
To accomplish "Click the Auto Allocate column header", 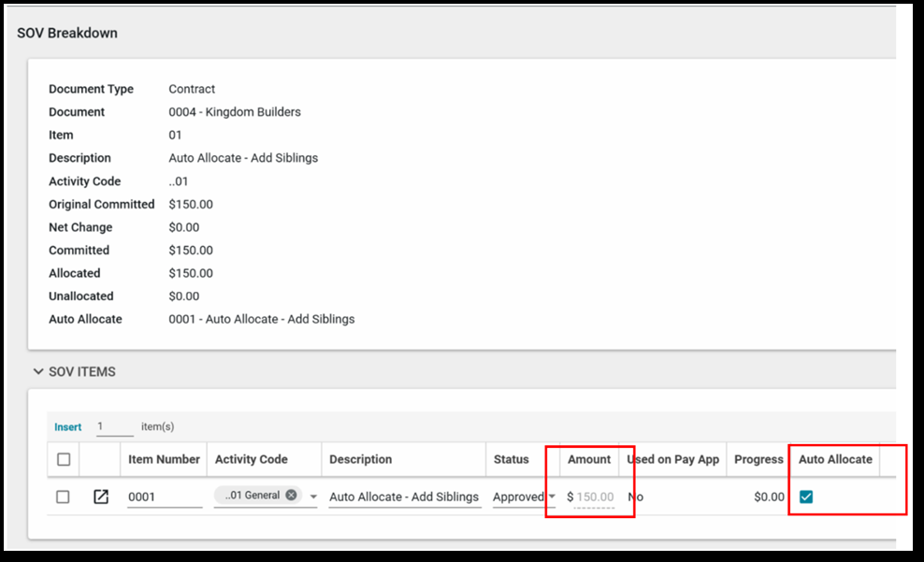I will click(x=834, y=459).
